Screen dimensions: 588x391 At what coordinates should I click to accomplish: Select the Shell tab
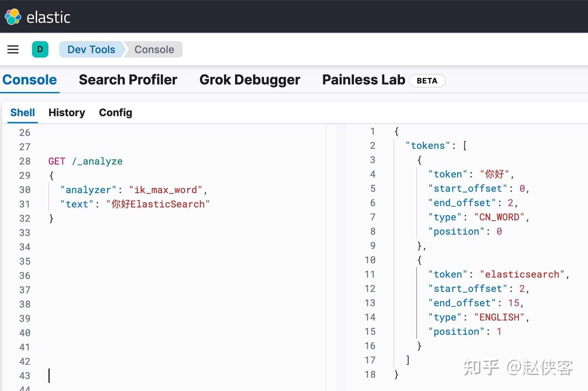click(22, 112)
